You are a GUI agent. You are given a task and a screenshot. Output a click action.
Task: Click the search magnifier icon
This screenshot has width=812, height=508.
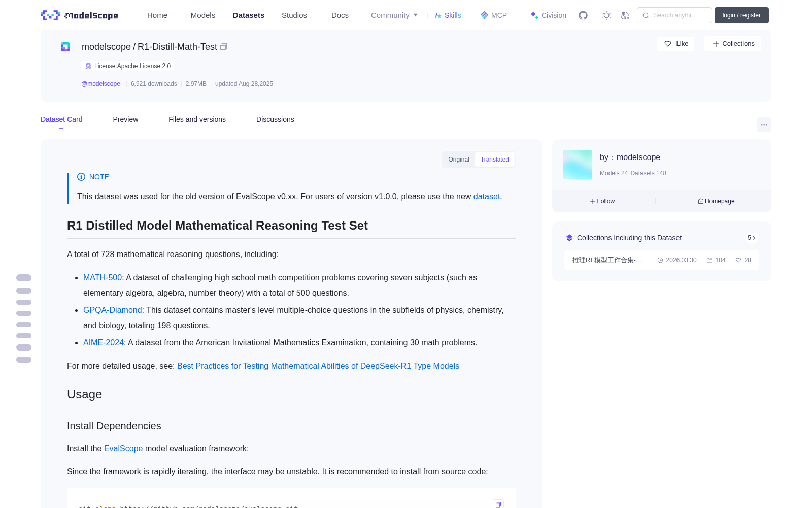pyautogui.click(x=646, y=15)
